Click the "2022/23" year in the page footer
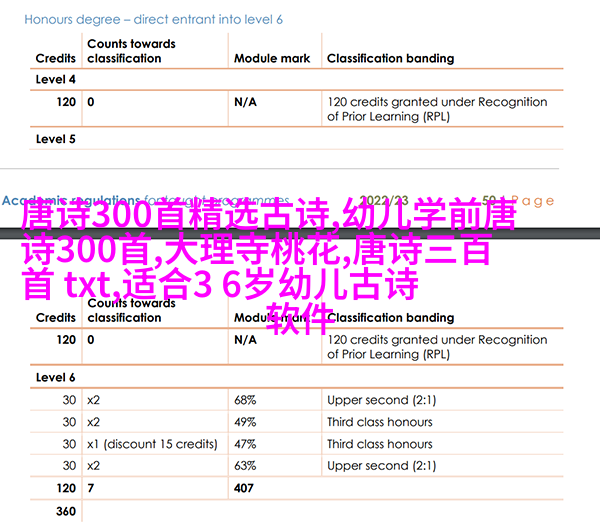600x524 pixels. [384, 200]
